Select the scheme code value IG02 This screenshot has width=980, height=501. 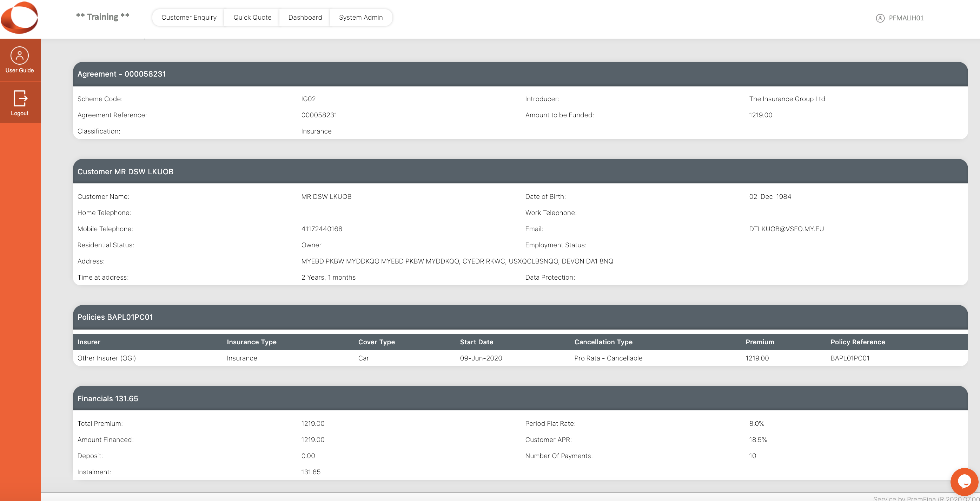(x=308, y=99)
